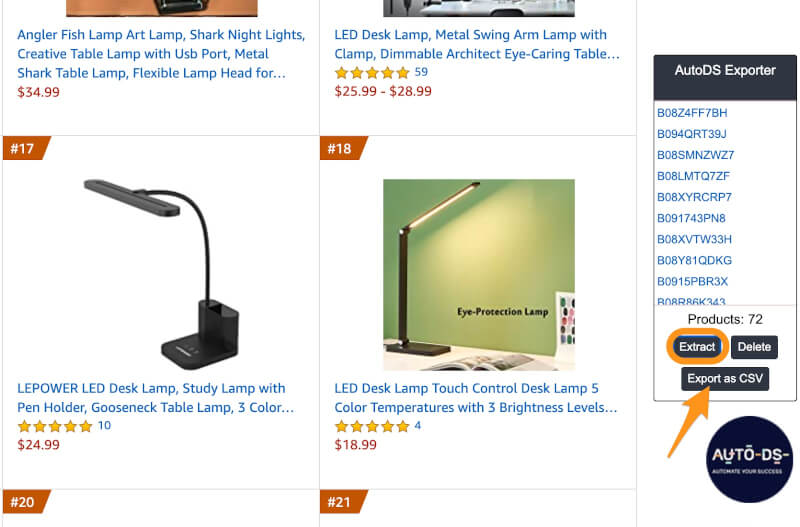Open the 59 reviews count link
The height and width of the screenshot is (527, 800).
point(421,72)
